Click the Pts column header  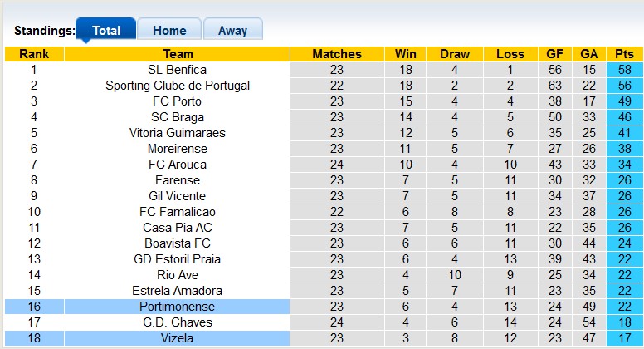(624, 54)
